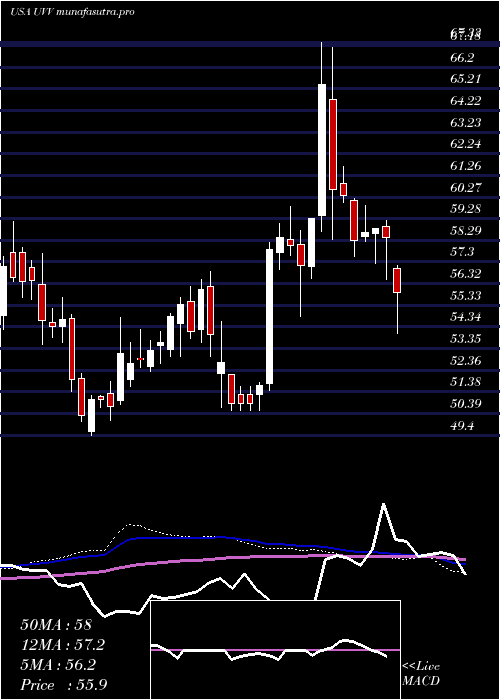This screenshot has width=500, height=700.
Task: Click the 56.32 price axis label
Action: (466, 274)
